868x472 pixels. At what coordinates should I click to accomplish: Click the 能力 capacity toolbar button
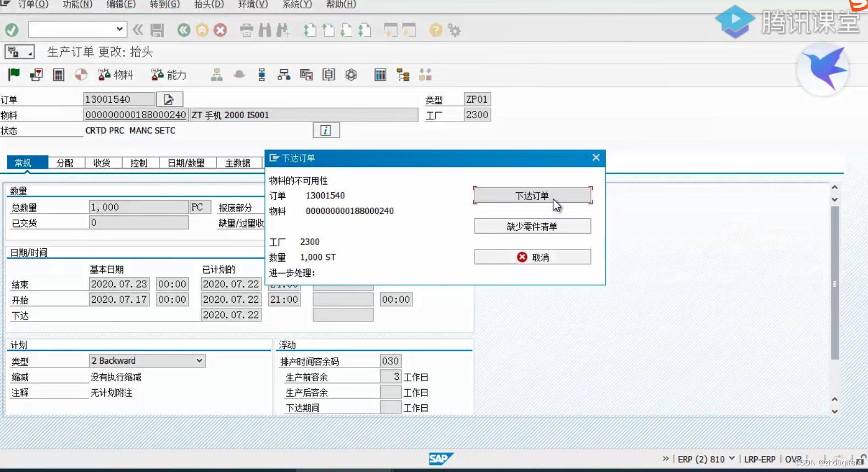tap(169, 74)
